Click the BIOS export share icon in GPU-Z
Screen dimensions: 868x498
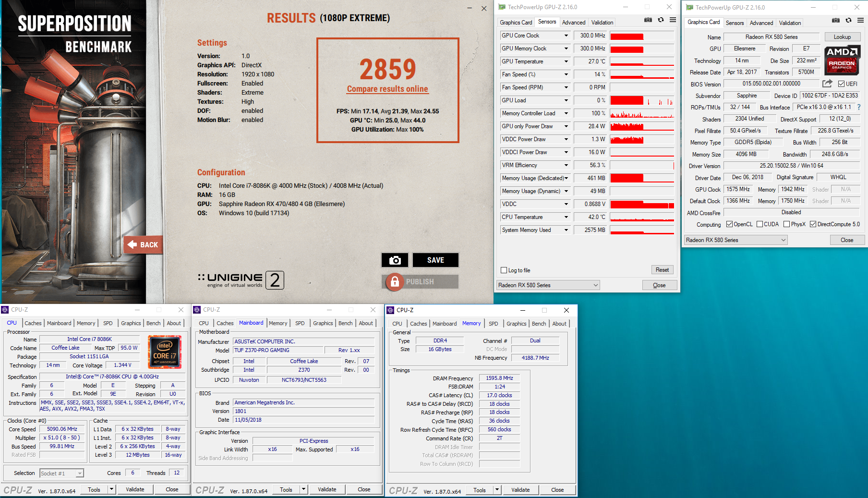click(827, 84)
